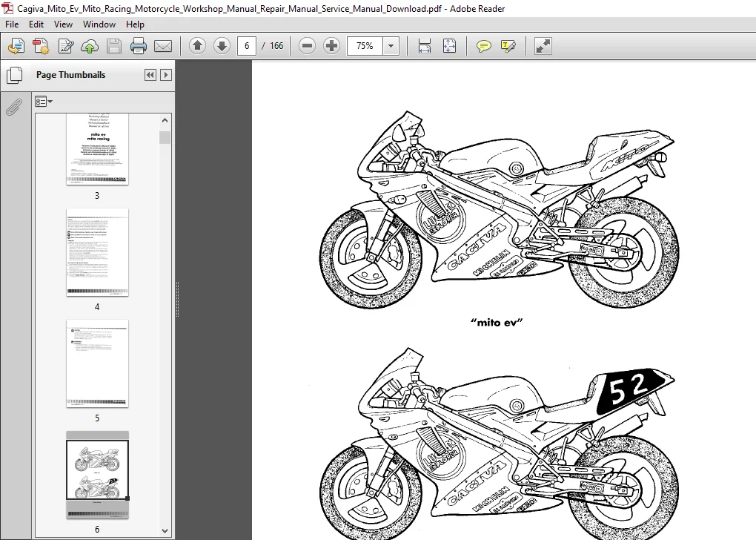
Task: Select the page 3 thumbnail
Action: click(x=97, y=150)
